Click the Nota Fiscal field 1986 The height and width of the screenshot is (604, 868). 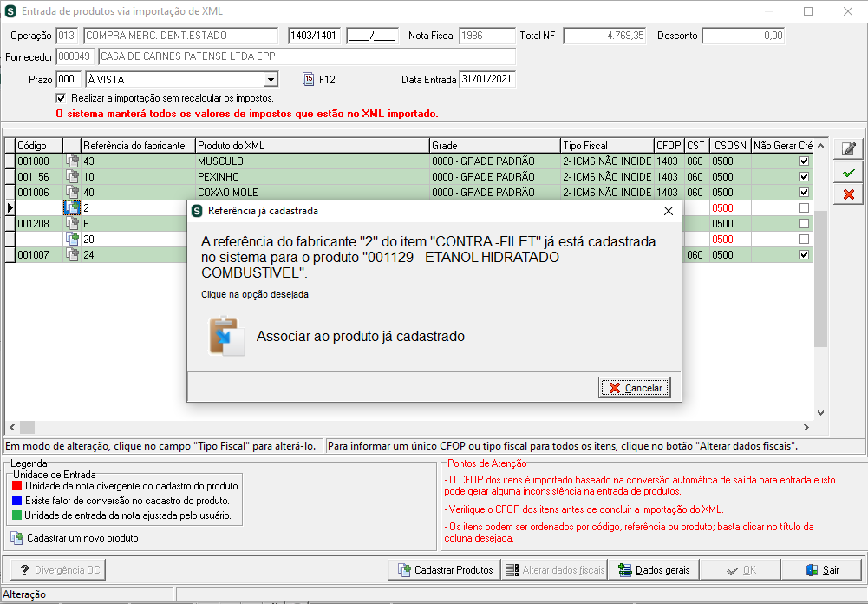click(487, 36)
